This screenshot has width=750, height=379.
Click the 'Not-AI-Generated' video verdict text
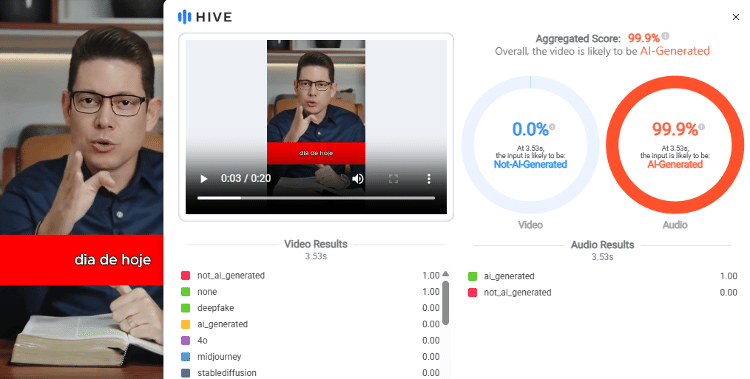(x=530, y=165)
